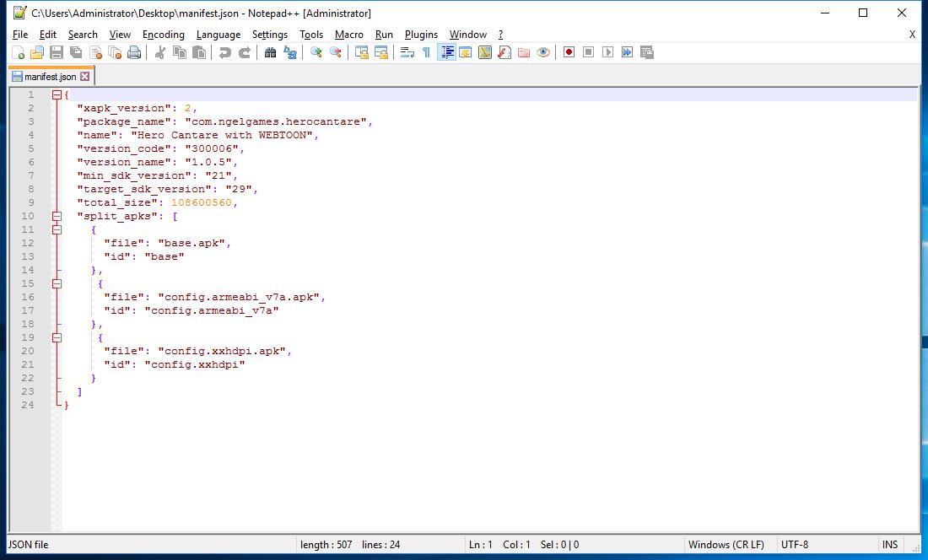Collapse the xxhdpi object fold on line 19
This screenshot has width=928, height=560.
click(57, 337)
